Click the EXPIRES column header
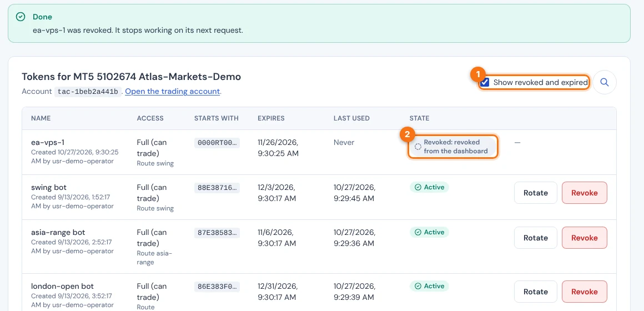The width and height of the screenshot is (644, 311). coord(271,118)
